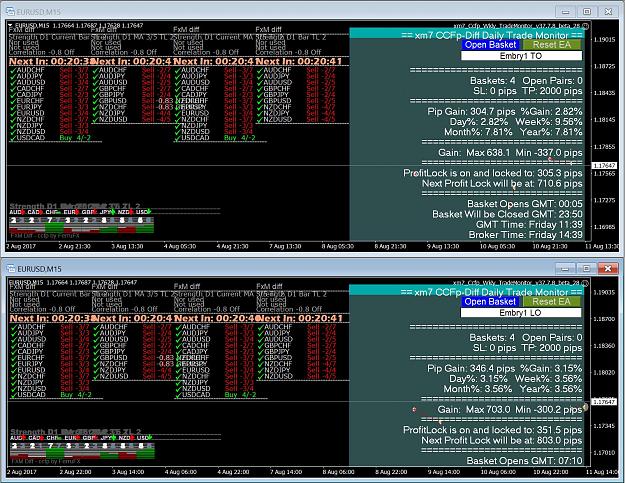Screen dimensions: 625x483
Task: Click 'Basket Opens GMT: 00:05' line
Action: point(525,204)
